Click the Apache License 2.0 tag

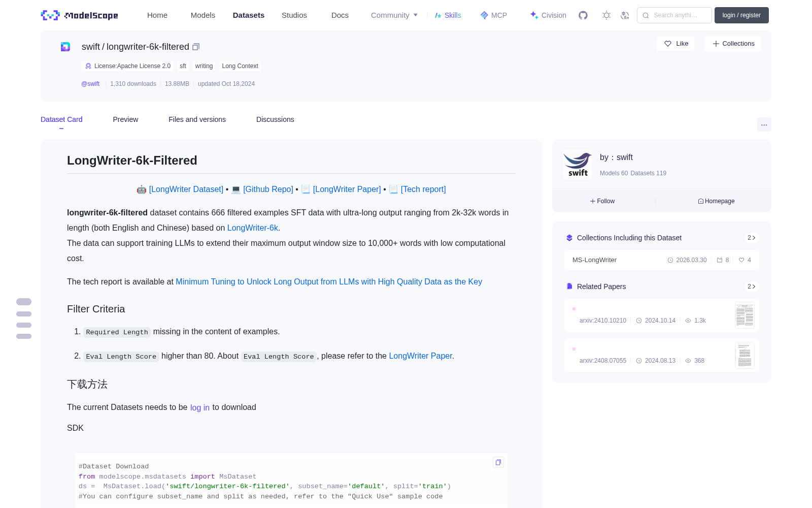[128, 66]
